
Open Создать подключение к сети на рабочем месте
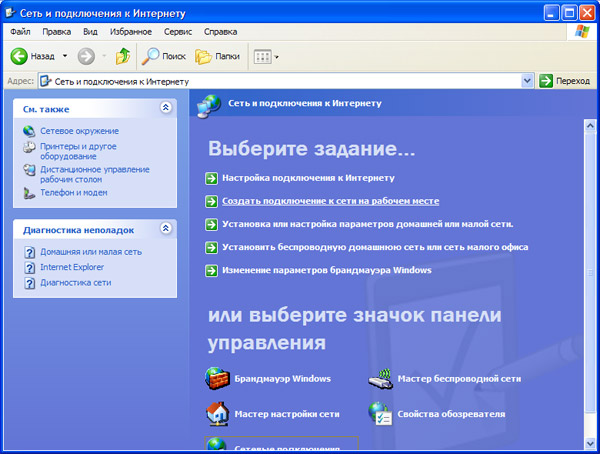[331, 201]
